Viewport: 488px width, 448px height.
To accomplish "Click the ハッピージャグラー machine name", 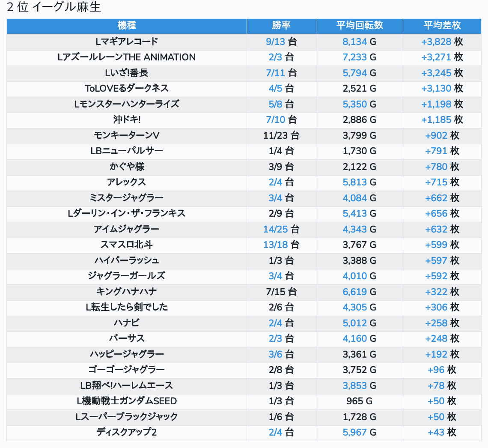I will 127,354.
